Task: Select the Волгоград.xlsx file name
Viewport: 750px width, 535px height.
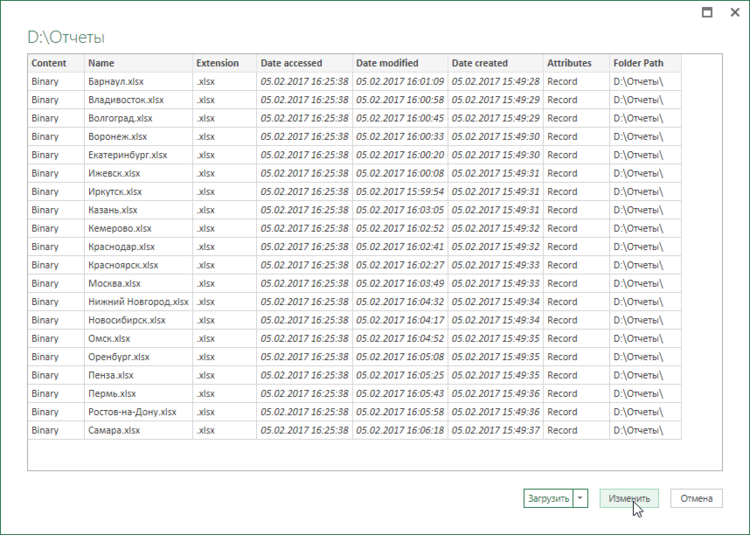Action: coord(120,118)
